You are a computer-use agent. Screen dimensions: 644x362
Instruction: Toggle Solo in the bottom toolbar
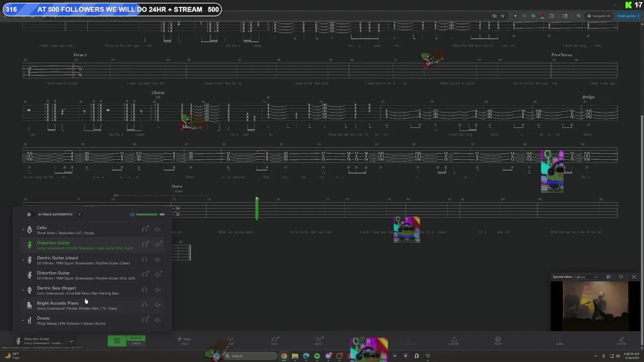(275, 340)
